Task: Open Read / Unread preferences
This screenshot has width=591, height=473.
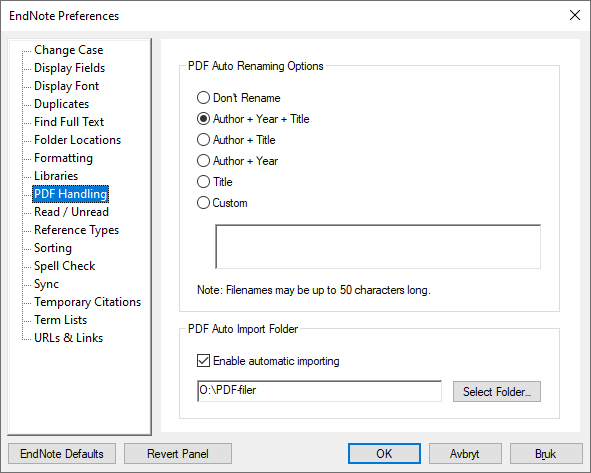Action: click(72, 212)
